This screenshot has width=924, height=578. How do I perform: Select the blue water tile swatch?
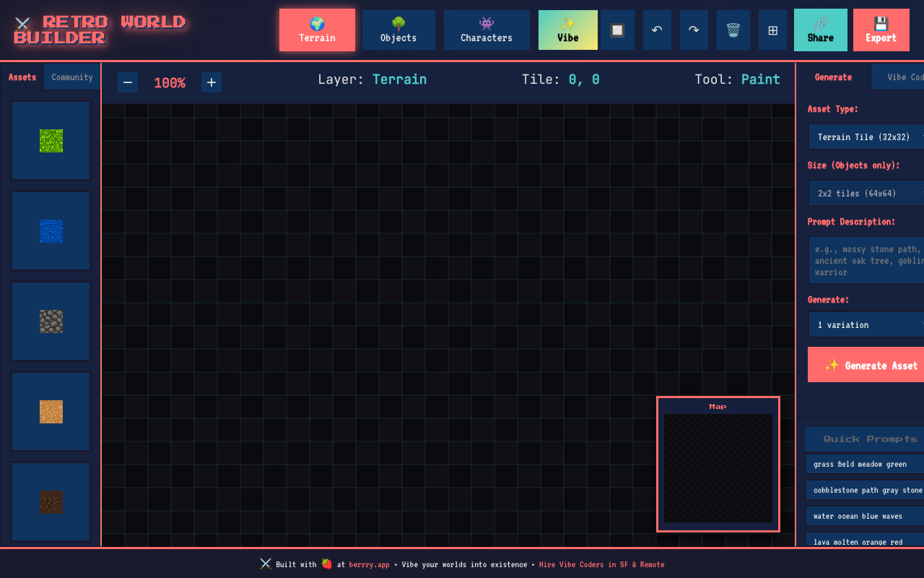(x=51, y=231)
